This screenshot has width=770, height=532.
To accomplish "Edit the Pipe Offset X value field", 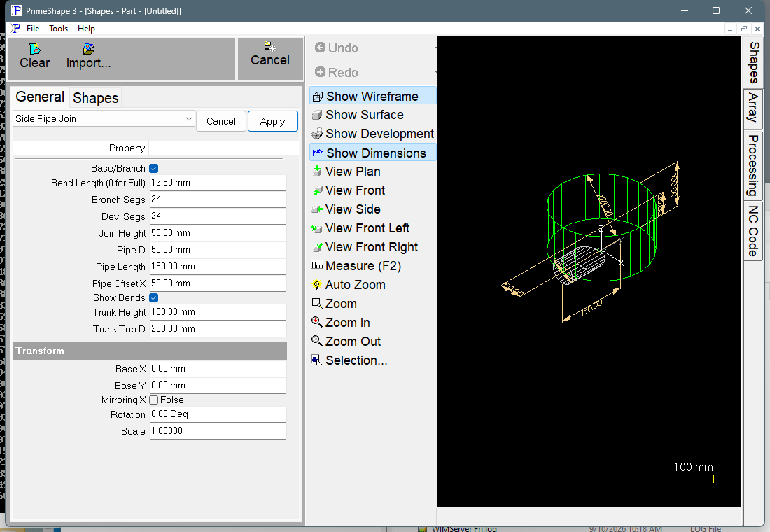I will [218, 283].
